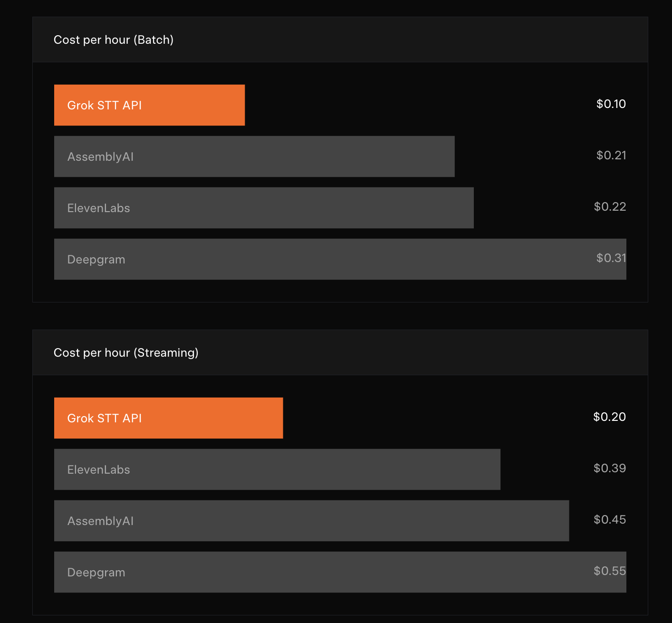Click the $0.39 ElevenLabs streaming price
Viewport: 672px width, 623px height.
click(609, 468)
